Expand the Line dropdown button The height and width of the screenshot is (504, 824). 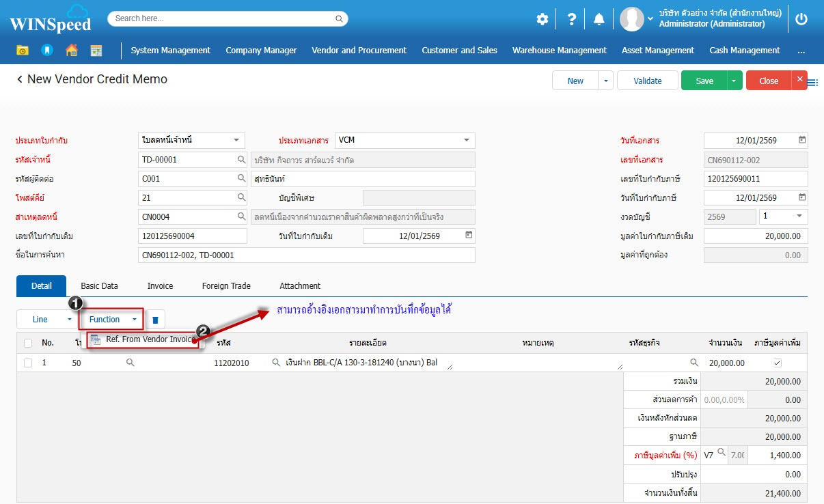[69, 320]
